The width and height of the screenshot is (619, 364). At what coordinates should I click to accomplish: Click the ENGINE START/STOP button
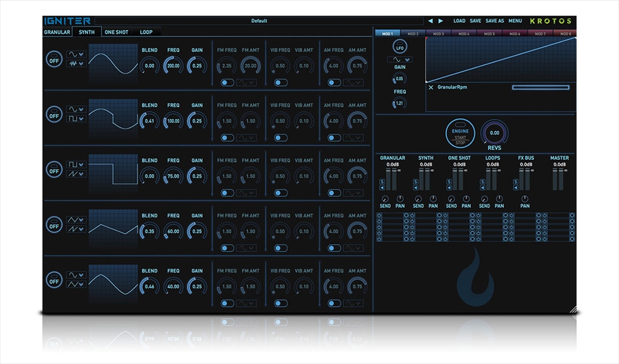pos(461,134)
